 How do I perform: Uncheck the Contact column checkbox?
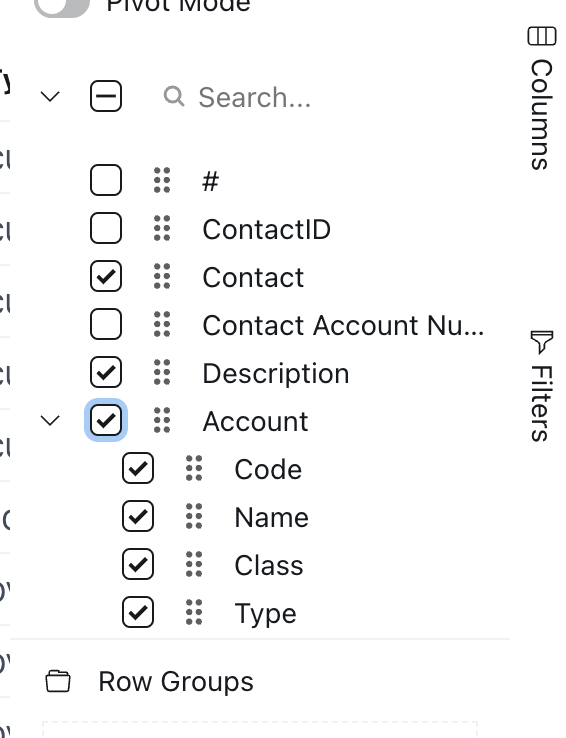click(106, 276)
